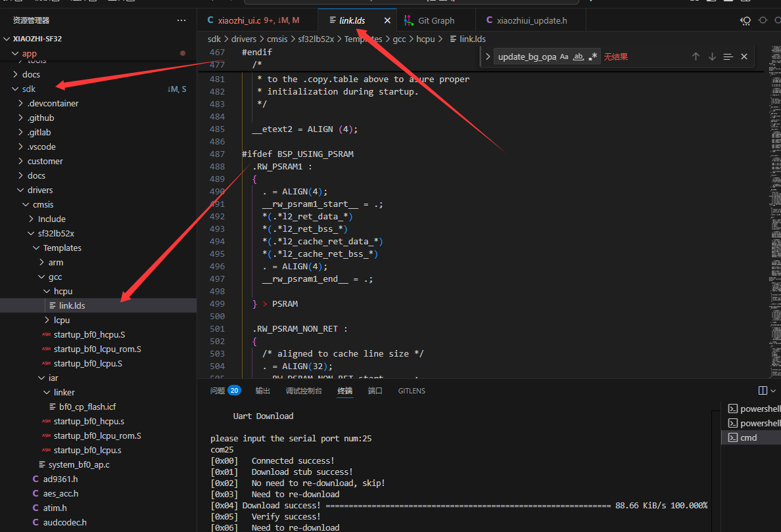Expand the customer folder
This screenshot has height=532, width=781.
20,161
